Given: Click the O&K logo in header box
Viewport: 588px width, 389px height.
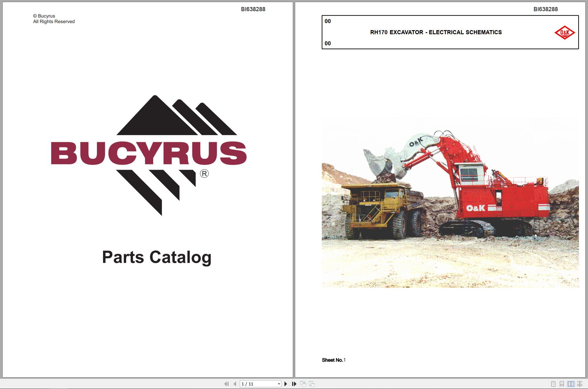Looking at the screenshot, I should click(x=565, y=32).
